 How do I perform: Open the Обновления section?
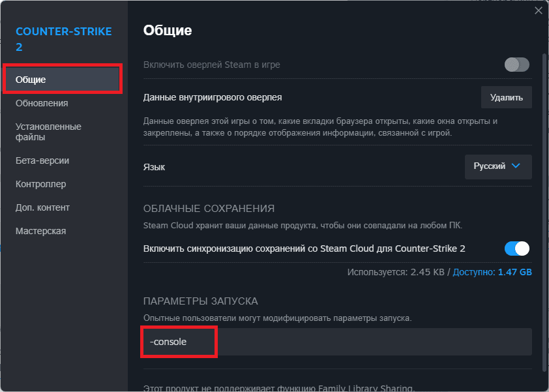coord(42,103)
